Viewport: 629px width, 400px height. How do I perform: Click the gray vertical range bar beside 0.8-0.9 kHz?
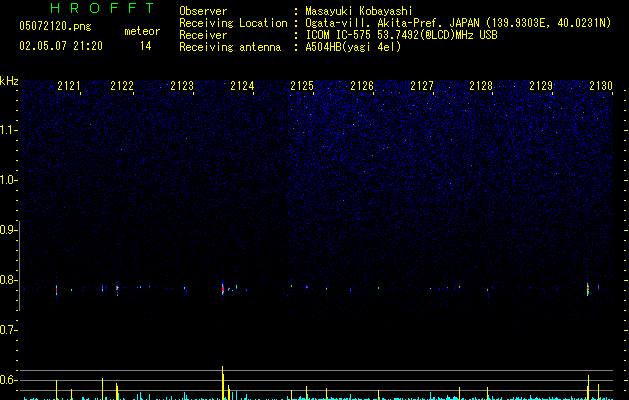pos(19,265)
